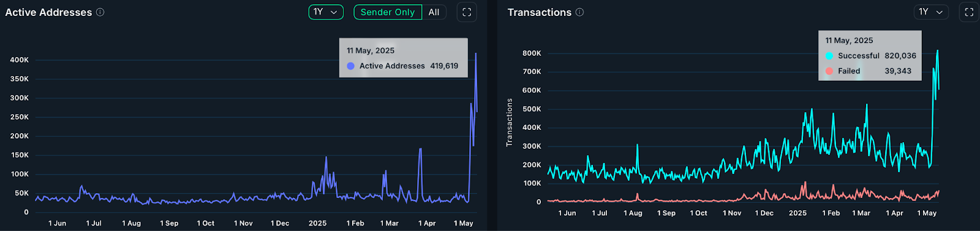Expand Transactions chart to fullscreen

click(x=969, y=12)
